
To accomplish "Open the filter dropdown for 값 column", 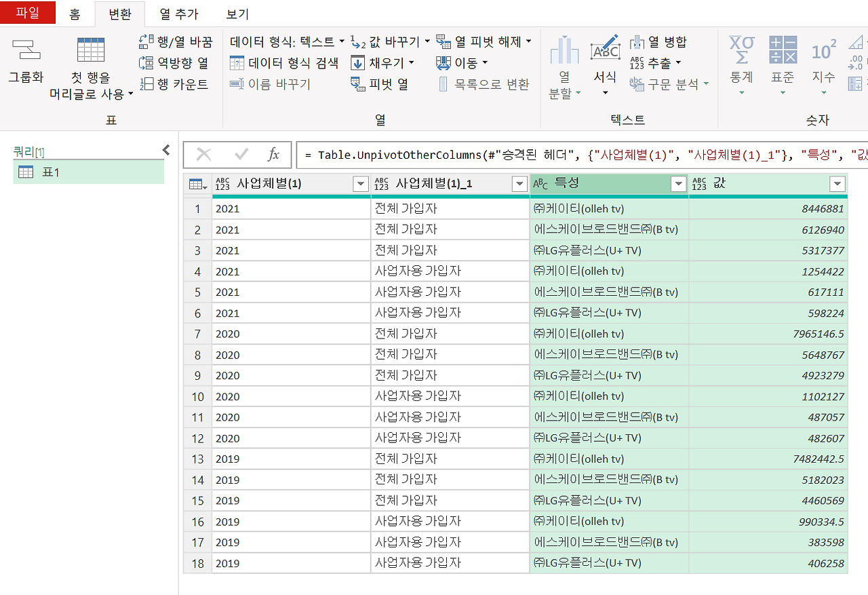I will [x=837, y=184].
